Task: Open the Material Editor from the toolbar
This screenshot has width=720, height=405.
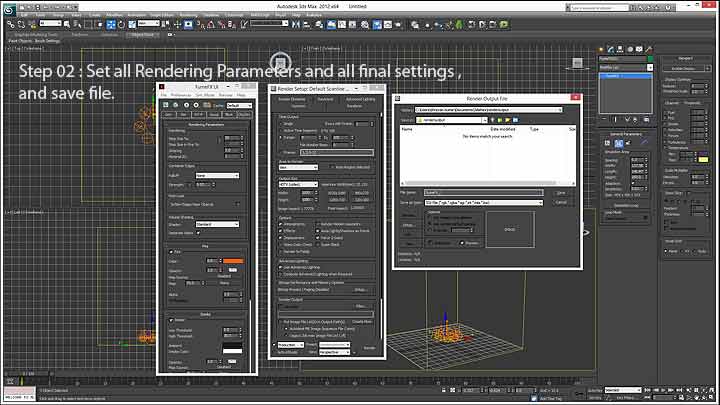Action: coord(365,24)
